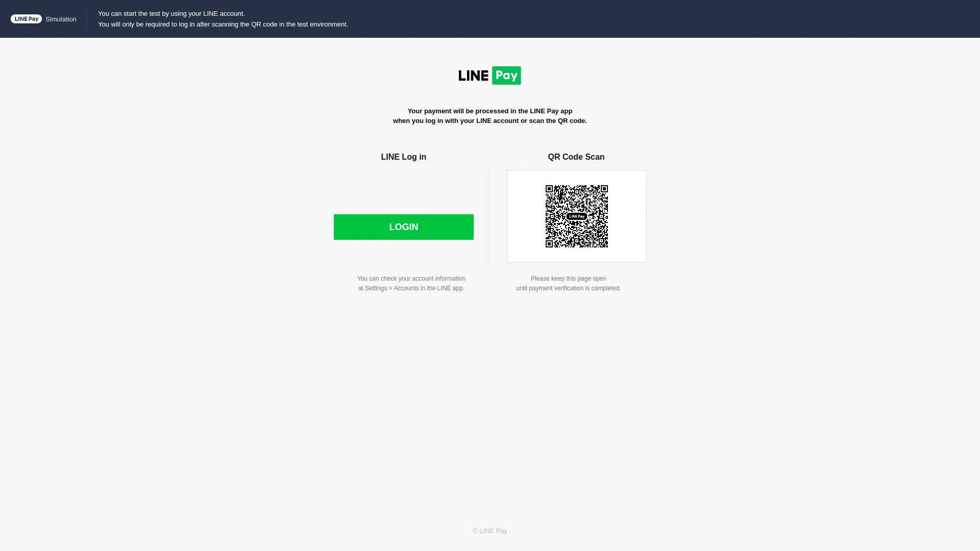Click the bottom-left QR finder square
The height and width of the screenshot is (551, 980).
[549, 244]
